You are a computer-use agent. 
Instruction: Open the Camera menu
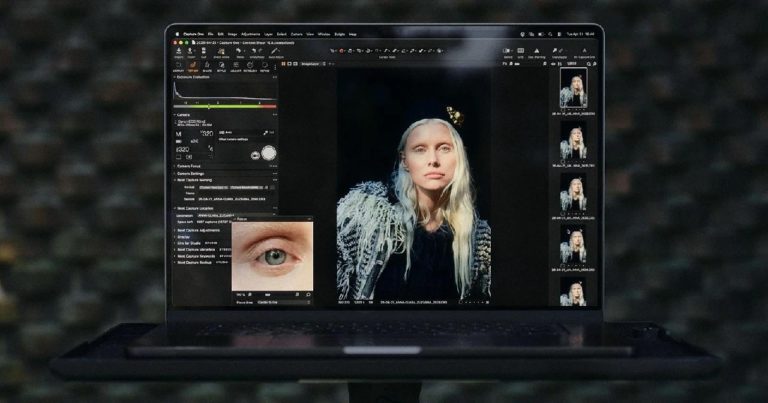pyautogui.click(x=297, y=34)
